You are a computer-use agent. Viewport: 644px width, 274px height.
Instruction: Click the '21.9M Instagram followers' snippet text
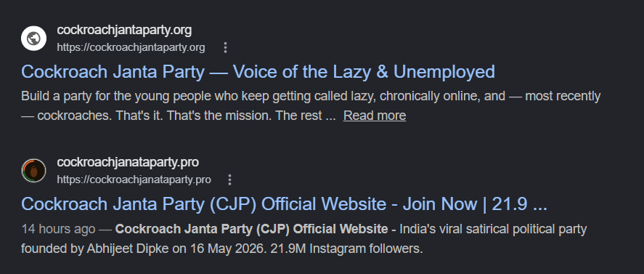[x=346, y=249]
